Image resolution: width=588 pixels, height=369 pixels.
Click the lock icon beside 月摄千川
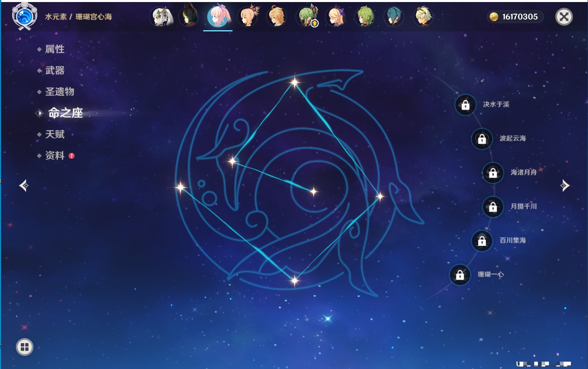493,207
